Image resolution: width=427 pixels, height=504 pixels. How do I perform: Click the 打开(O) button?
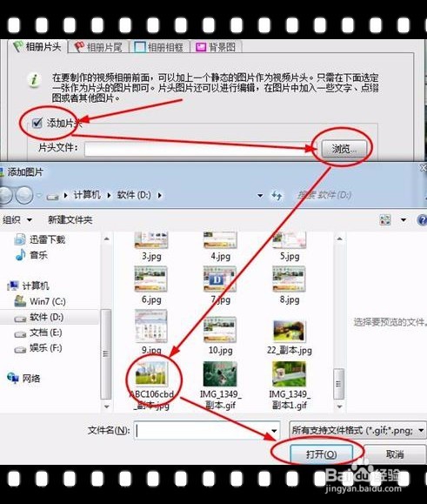click(x=322, y=454)
